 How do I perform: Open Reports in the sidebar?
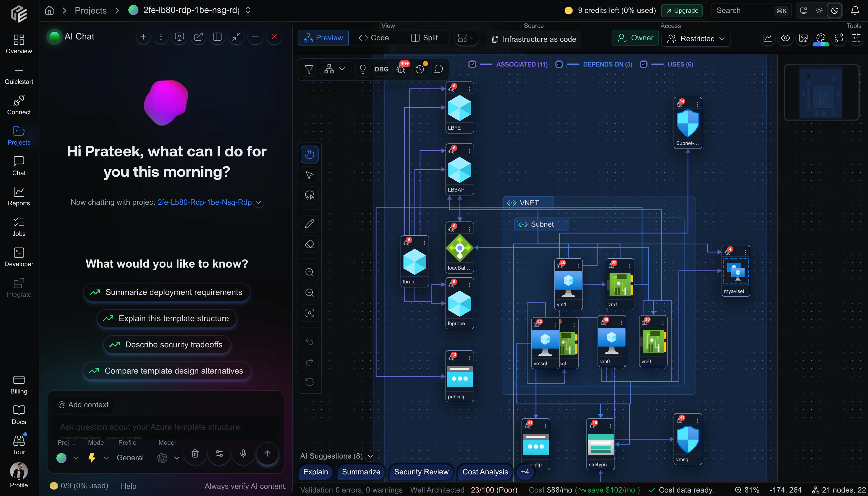[x=19, y=196]
